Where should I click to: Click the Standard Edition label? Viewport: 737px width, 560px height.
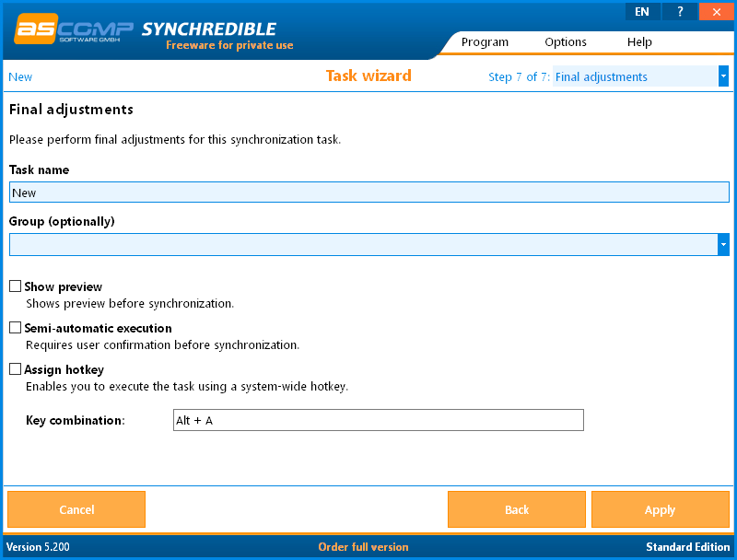687,547
